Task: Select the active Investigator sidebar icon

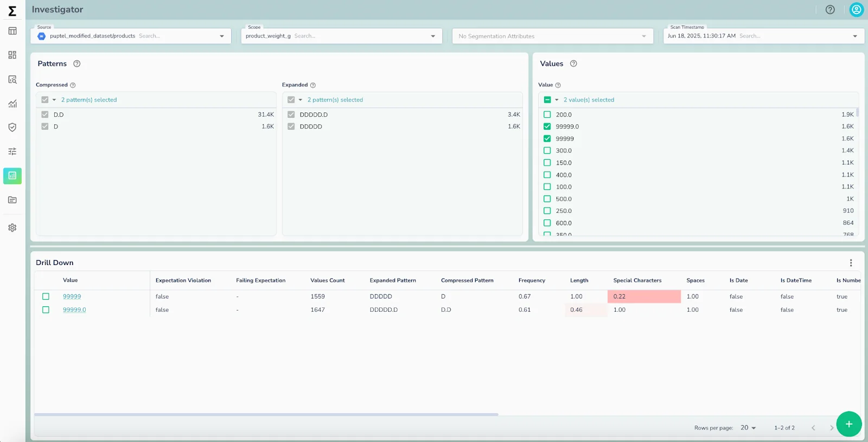Action: pos(12,175)
